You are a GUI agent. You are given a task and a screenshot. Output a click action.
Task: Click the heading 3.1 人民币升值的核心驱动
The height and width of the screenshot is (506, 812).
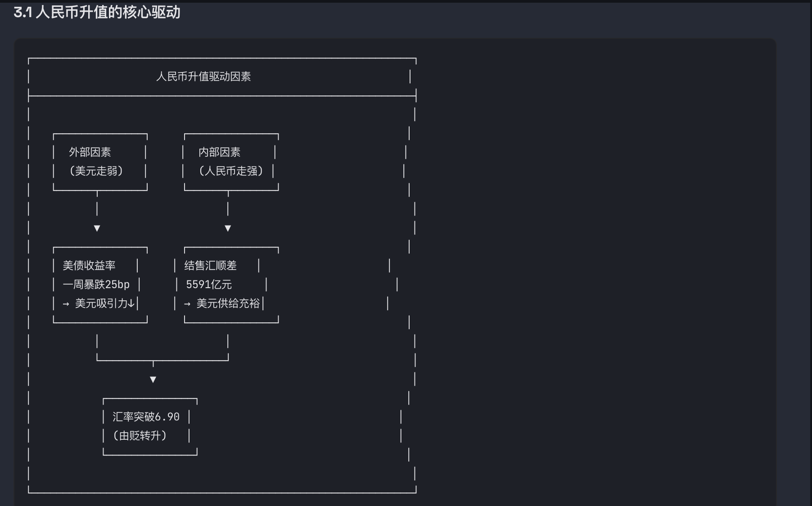(97, 12)
